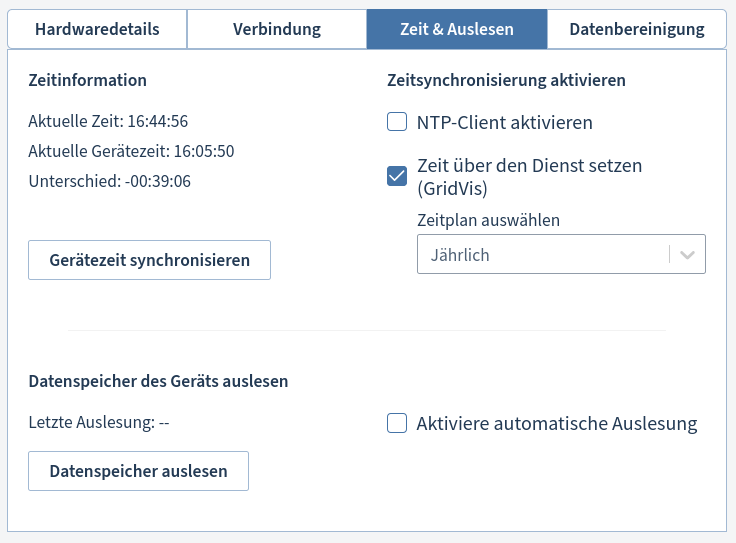Click the Datenspeicher auslesen button
Screen dimensions: 736x543
point(138,471)
